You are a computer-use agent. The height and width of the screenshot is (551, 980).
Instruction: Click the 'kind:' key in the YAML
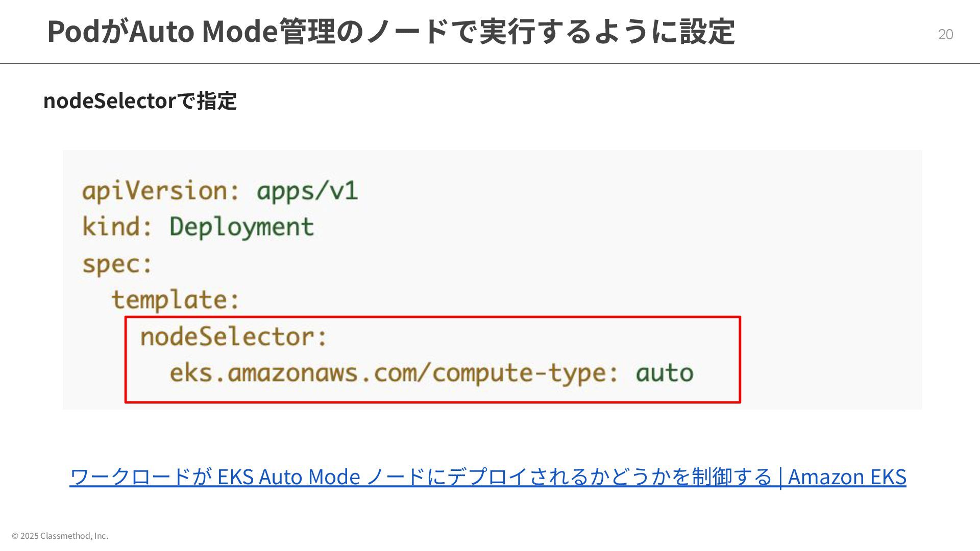pyautogui.click(x=117, y=227)
